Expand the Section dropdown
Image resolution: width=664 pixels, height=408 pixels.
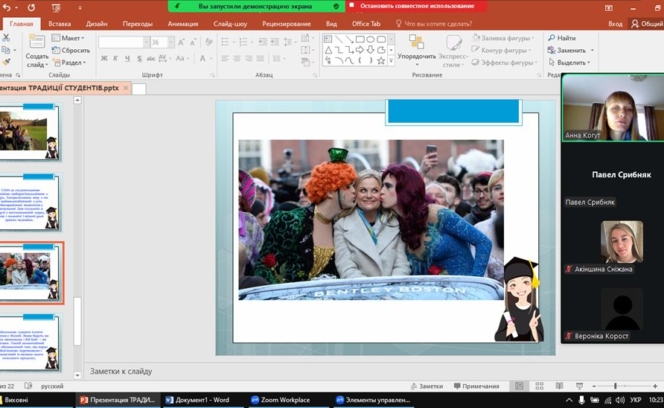tap(72, 62)
